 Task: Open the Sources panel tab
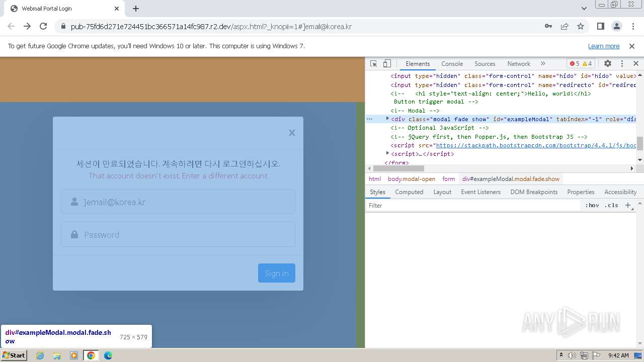point(485,64)
